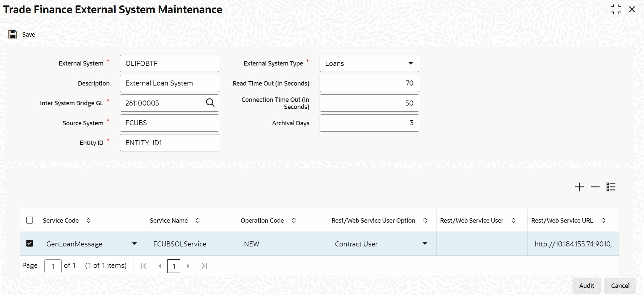The height and width of the screenshot is (295, 644).
Task: Sort table by Service Name column
Action: (198, 220)
